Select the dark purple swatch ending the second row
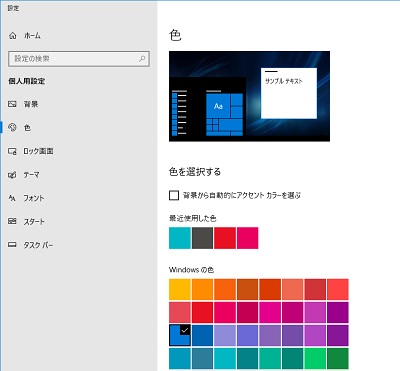Image resolution: width=400 pixels, height=371 pixels. (x=338, y=312)
